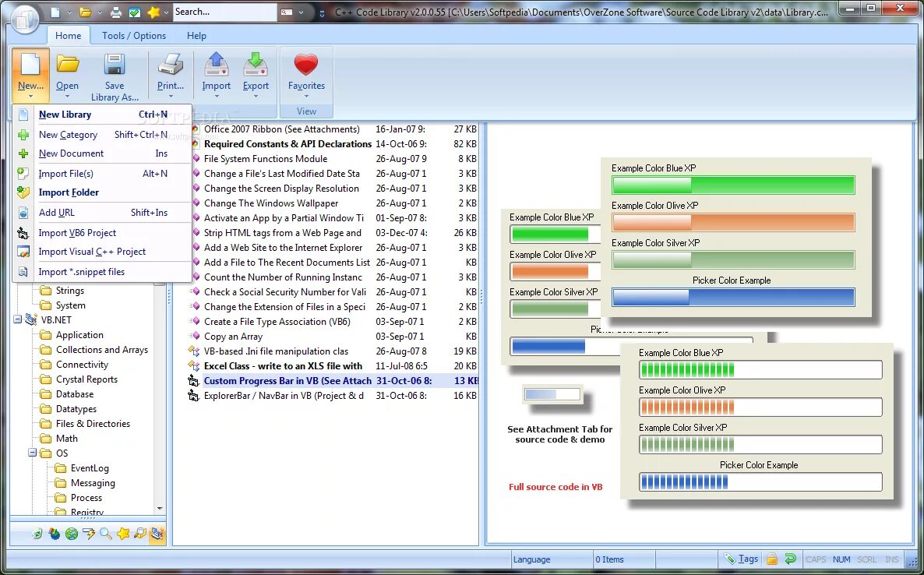This screenshot has height=575, width=924.
Task: Click the Language status bar field
Action: pos(550,559)
